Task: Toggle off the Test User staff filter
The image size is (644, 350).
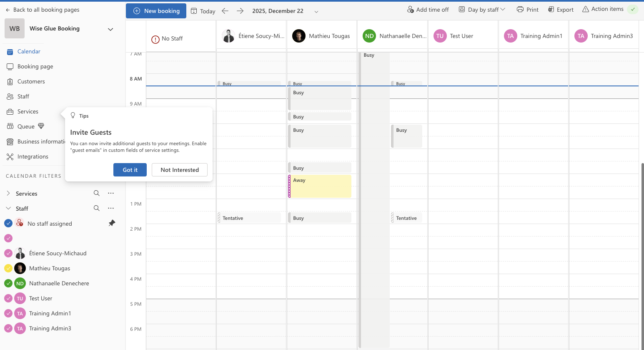Action: (8, 298)
